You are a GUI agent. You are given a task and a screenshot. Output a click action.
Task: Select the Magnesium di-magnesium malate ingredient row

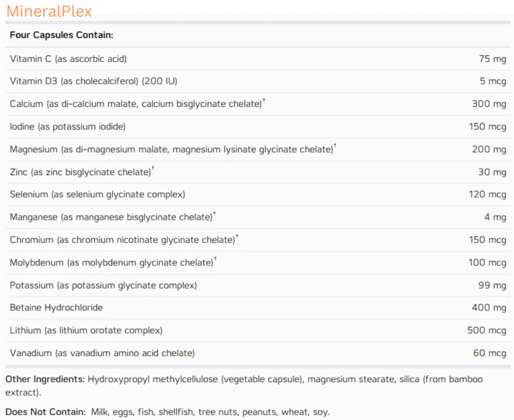tap(258, 149)
